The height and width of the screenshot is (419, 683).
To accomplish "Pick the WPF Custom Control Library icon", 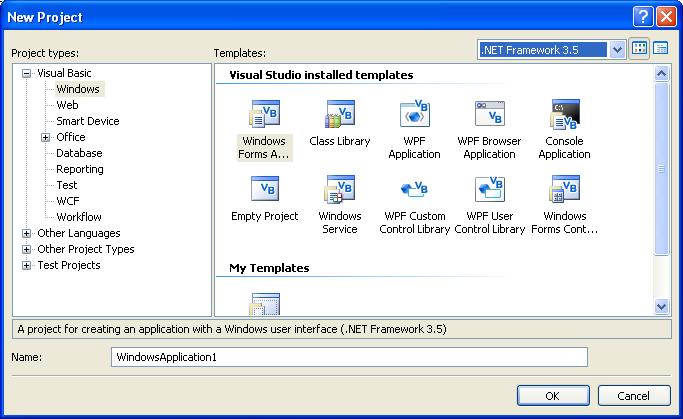I will tap(414, 189).
